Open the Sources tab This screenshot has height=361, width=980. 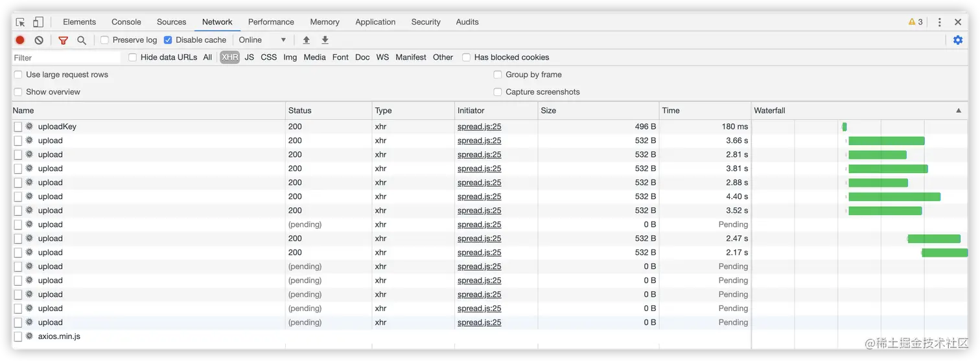pos(172,22)
